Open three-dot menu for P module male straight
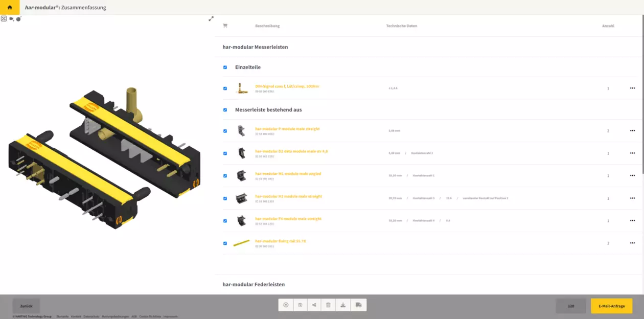This screenshot has width=644, height=319. tap(632, 131)
